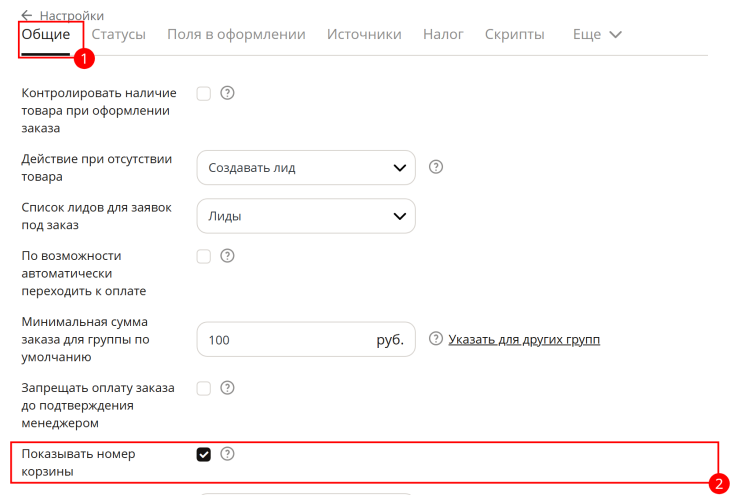Open the Поля в оформлении tab
This screenshot has width=740, height=504.
pos(236,34)
